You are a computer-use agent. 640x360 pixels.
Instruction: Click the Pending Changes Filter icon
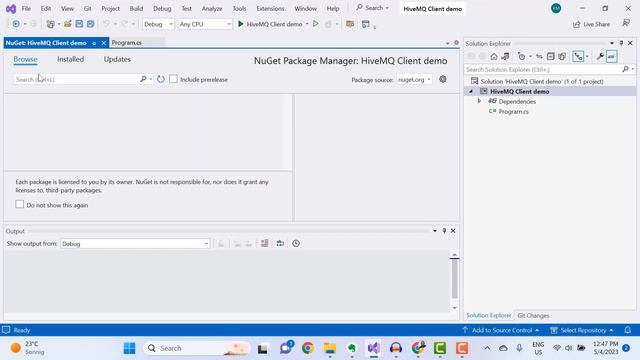pyautogui.click(x=521, y=57)
